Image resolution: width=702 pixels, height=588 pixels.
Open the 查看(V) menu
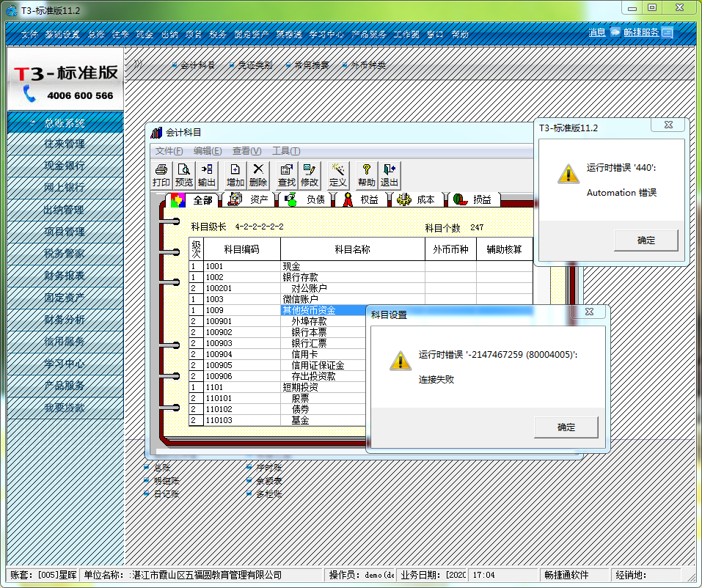pyautogui.click(x=246, y=151)
